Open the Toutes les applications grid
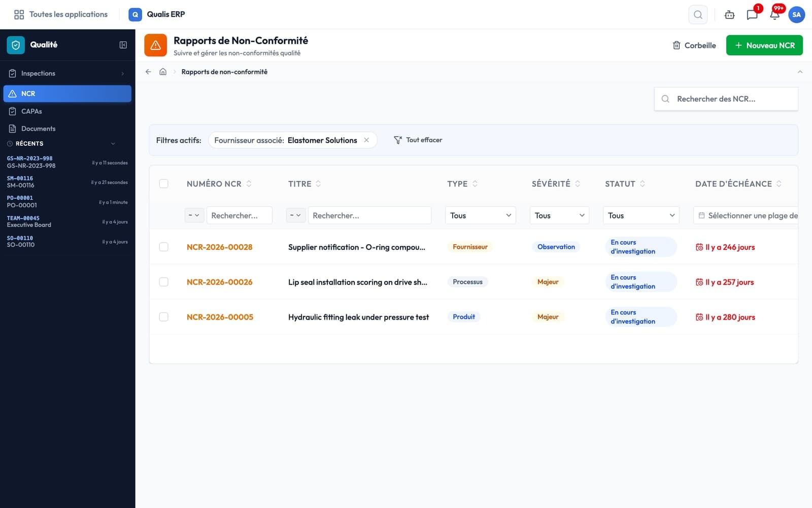812x508 pixels. pyautogui.click(x=61, y=14)
